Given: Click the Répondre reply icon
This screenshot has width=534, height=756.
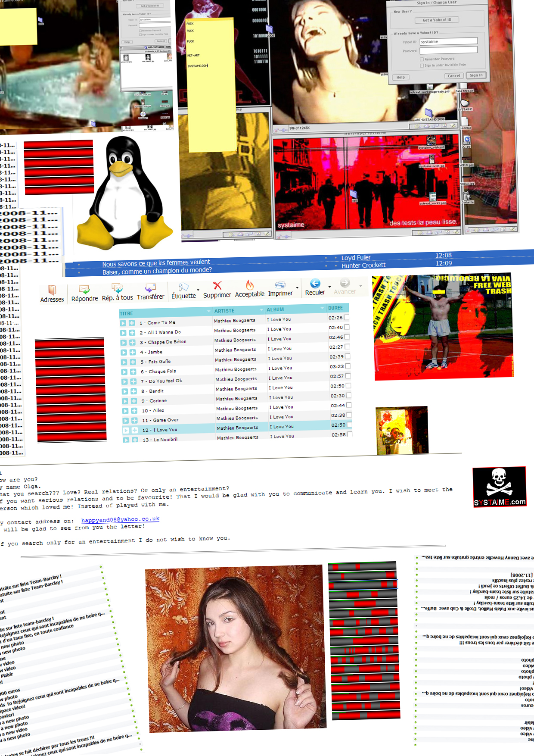Looking at the screenshot, I should click(x=84, y=289).
